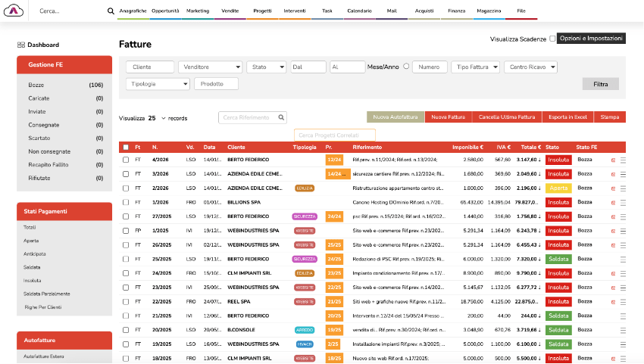Open the Dashboard grid icon
The width and height of the screenshot is (644, 364).
point(20,45)
